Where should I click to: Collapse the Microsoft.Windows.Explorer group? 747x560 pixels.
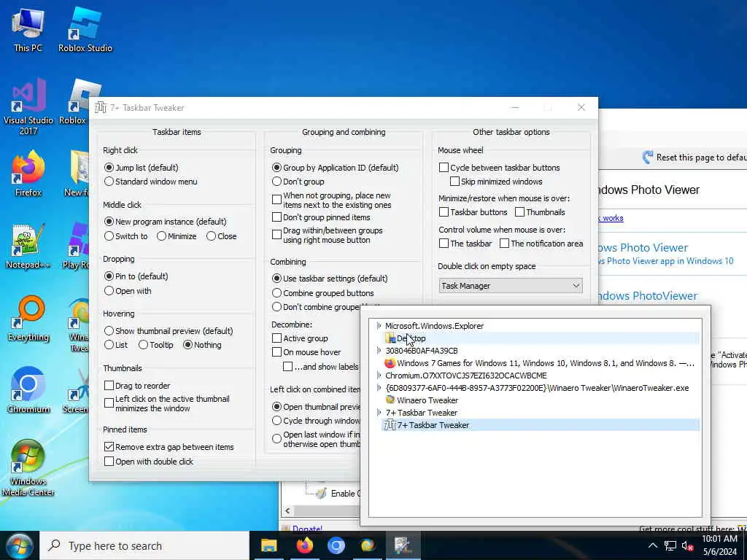pos(379,326)
